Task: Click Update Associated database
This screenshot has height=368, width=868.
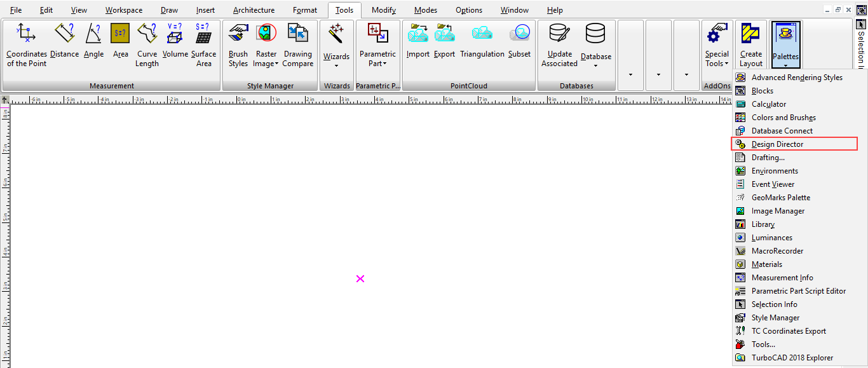Action: (x=559, y=45)
